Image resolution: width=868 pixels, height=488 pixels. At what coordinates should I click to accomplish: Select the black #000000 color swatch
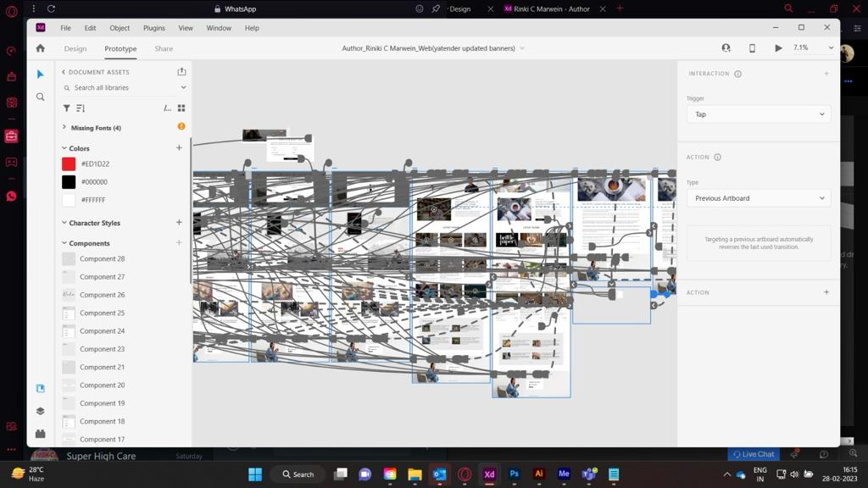69,182
